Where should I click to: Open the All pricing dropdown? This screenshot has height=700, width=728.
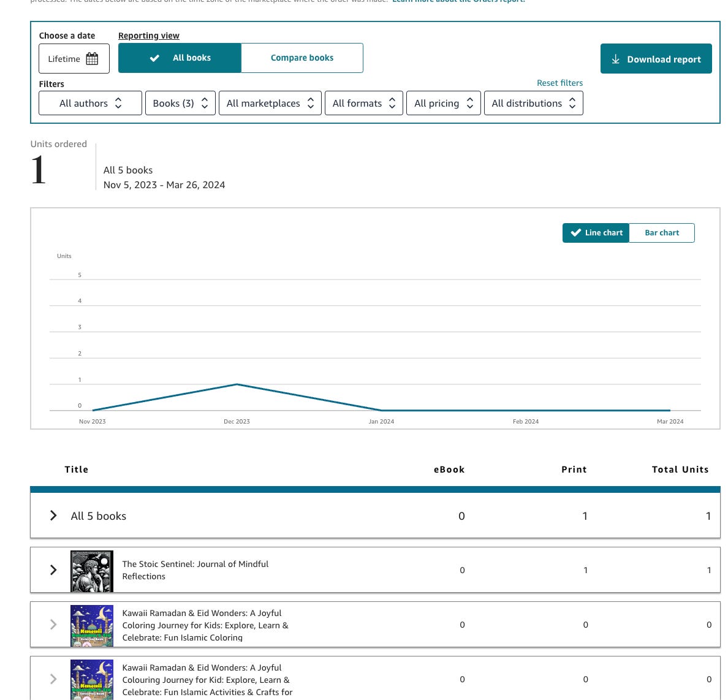[444, 103]
